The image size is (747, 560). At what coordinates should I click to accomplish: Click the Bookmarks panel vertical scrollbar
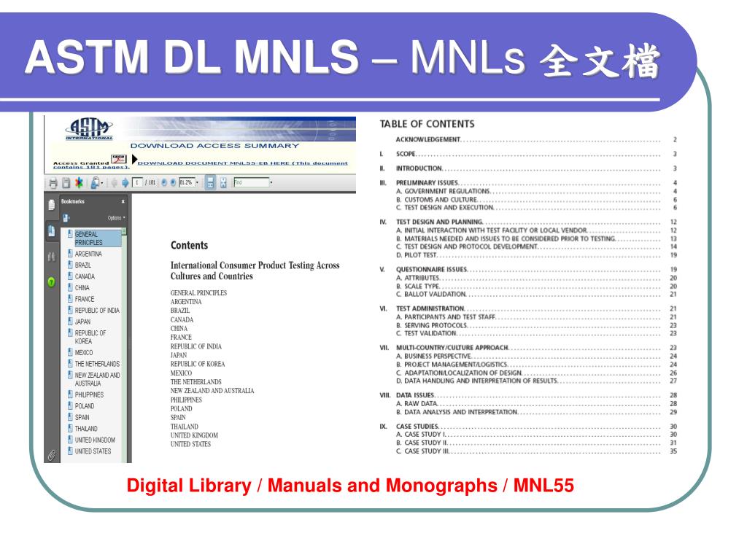point(124,345)
